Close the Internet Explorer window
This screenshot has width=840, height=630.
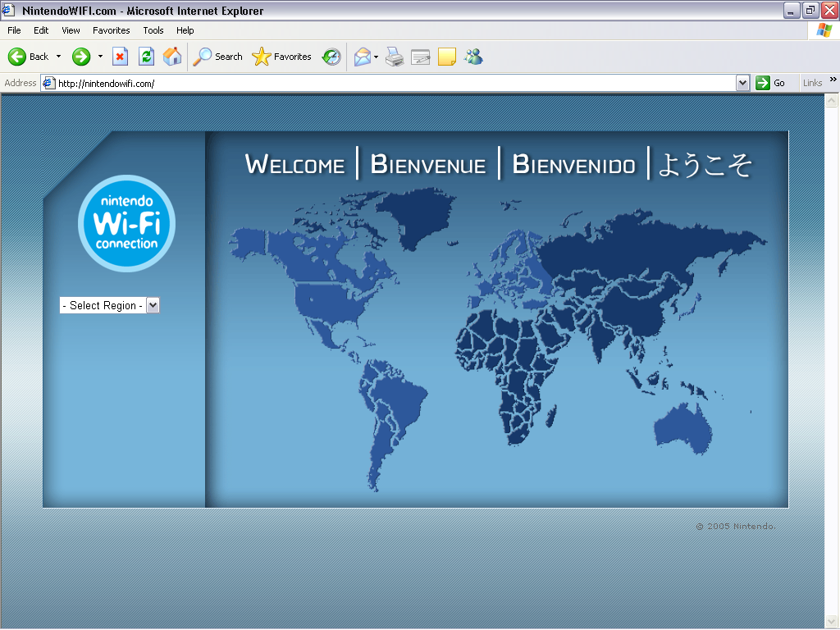click(829, 10)
